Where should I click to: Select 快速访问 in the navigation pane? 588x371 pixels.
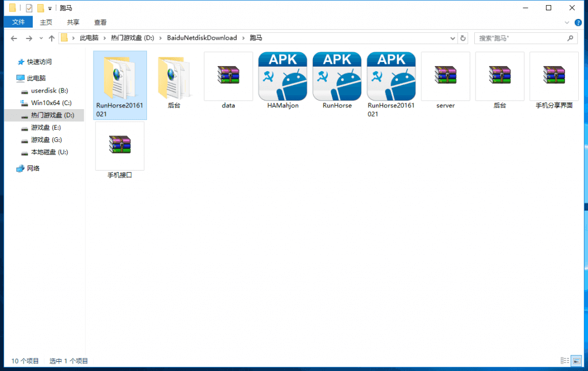40,62
